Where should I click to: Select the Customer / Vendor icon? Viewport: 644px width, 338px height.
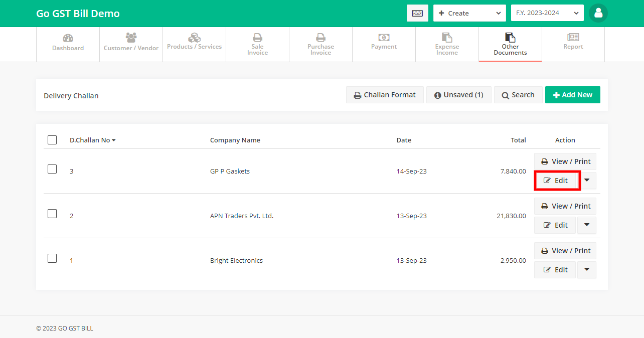[131, 44]
